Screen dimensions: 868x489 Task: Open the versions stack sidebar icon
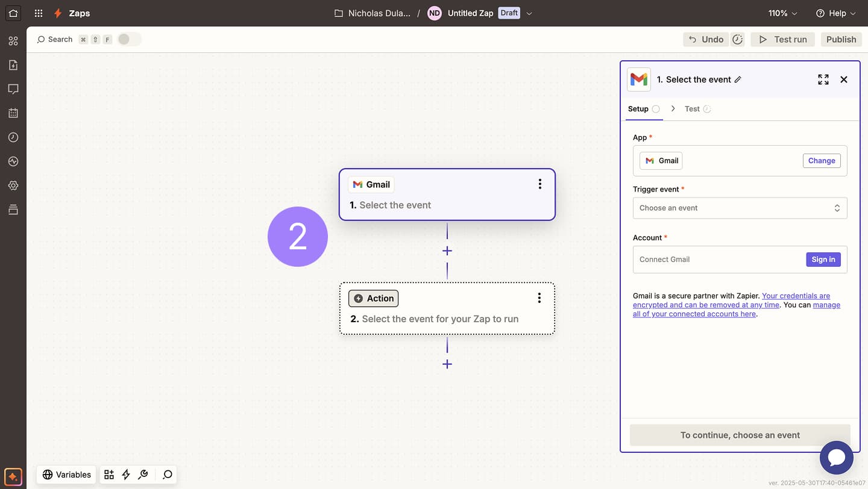[x=13, y=210]
